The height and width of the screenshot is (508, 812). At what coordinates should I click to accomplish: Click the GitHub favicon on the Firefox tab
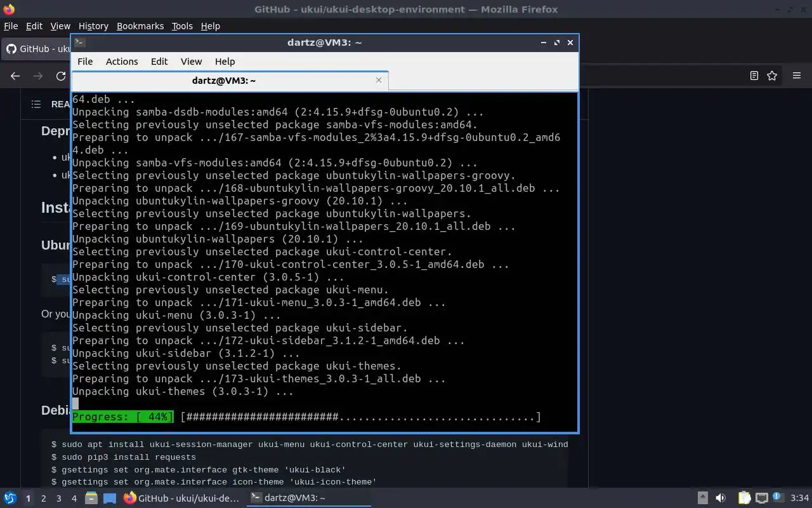tap(11, 49)
